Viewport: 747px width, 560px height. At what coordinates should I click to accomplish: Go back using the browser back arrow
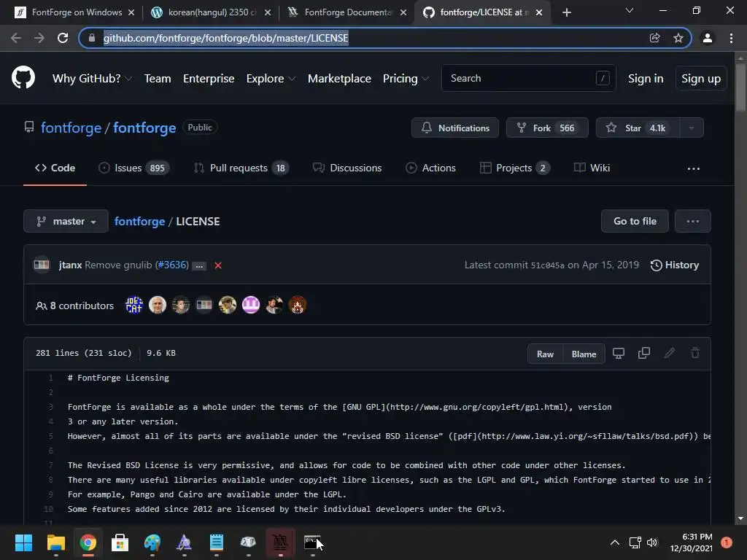16,38
